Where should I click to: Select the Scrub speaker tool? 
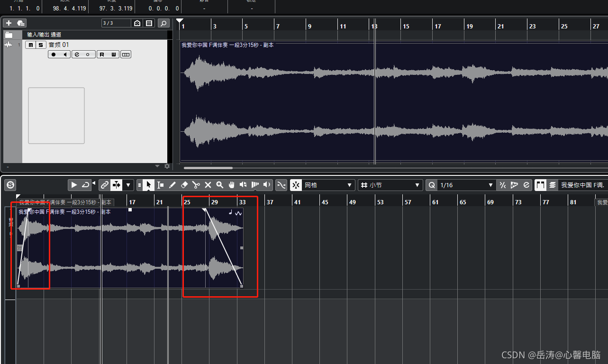coord(244,185)
